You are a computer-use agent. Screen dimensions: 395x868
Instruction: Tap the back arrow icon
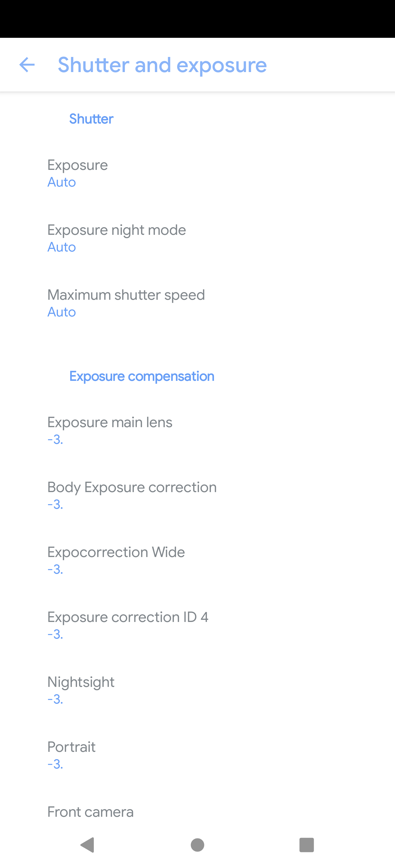pos(27,65)
